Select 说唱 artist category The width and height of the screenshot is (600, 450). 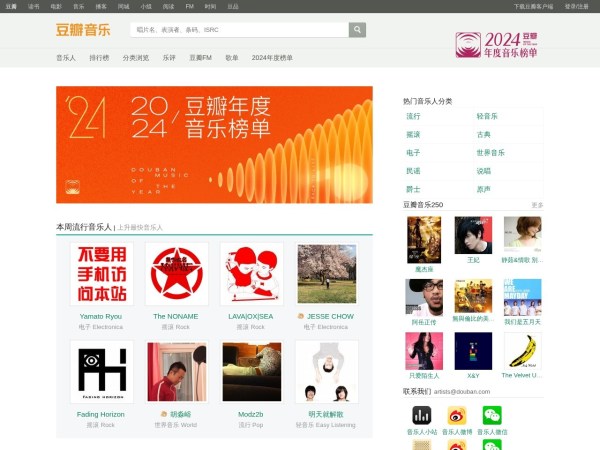pos(484,171)
